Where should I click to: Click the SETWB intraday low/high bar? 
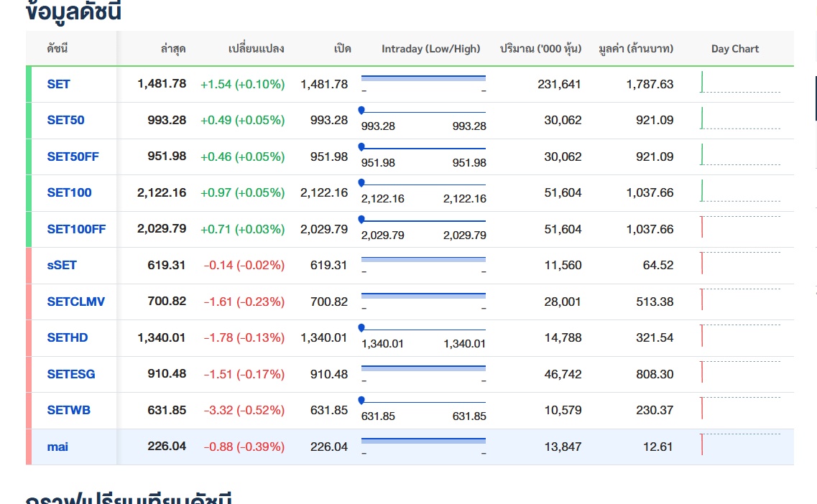click(423, 403)
